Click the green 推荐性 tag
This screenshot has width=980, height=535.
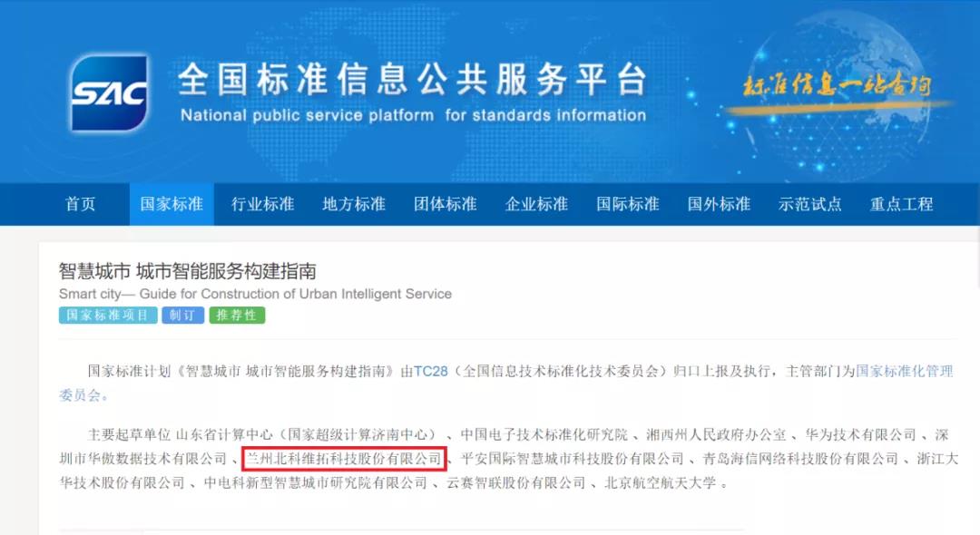(237, 316)
